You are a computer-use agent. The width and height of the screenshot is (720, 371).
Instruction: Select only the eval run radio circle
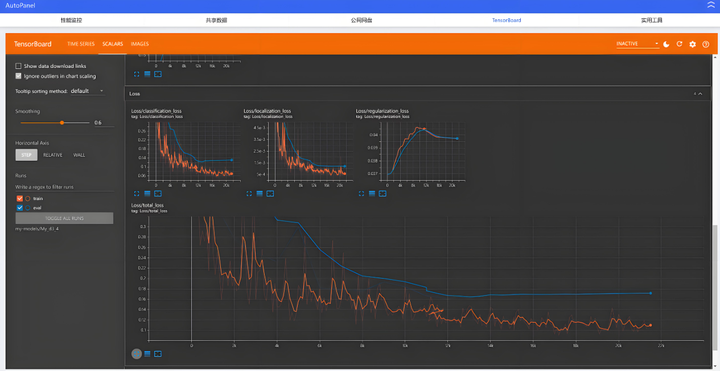[28, 208]
